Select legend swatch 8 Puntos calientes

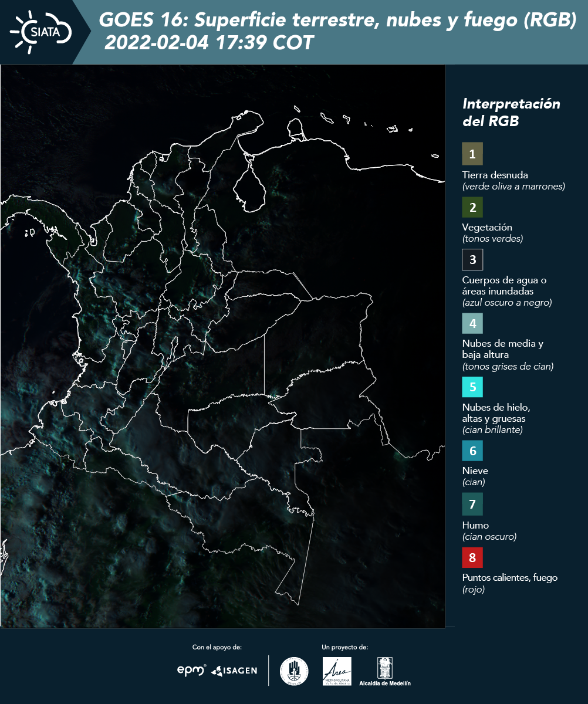click(472, 557)
